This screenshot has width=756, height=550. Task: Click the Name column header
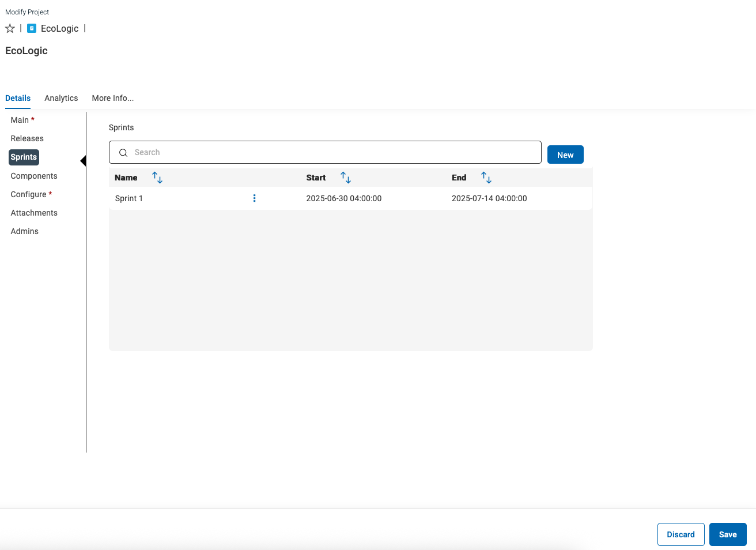point(126,178)
